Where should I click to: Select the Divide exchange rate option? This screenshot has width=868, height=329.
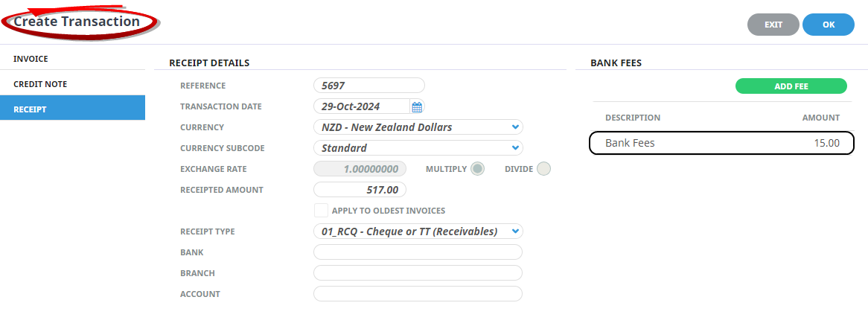coord(543,169)
